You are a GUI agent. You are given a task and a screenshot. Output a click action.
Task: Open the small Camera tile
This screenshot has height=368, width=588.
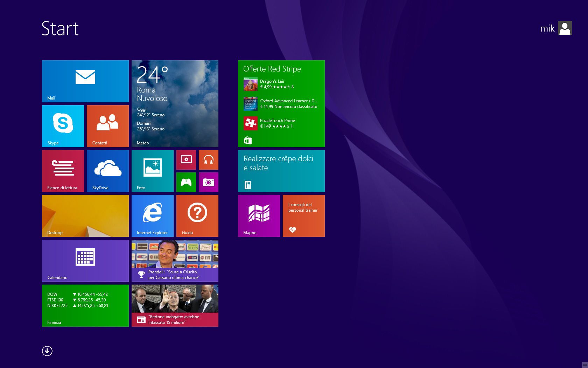(x=209, y=182)
